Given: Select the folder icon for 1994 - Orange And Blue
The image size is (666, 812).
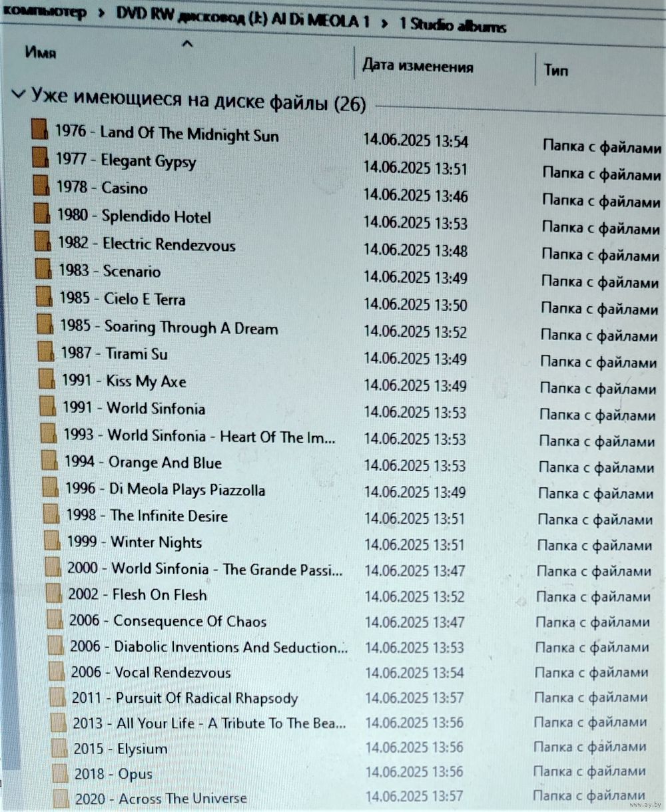Looking at the screenshot, I should [x=49, y=461].
